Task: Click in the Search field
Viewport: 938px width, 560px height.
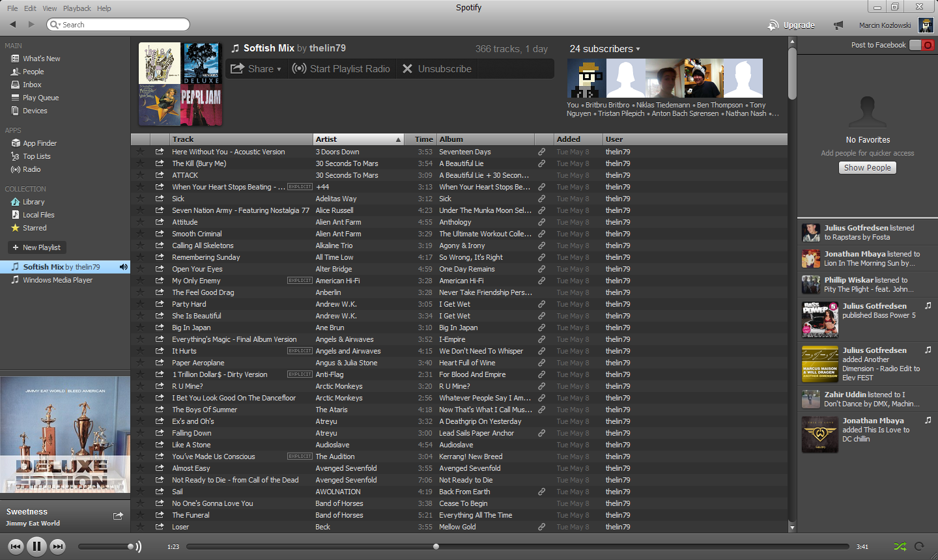Action: (119, 25)
